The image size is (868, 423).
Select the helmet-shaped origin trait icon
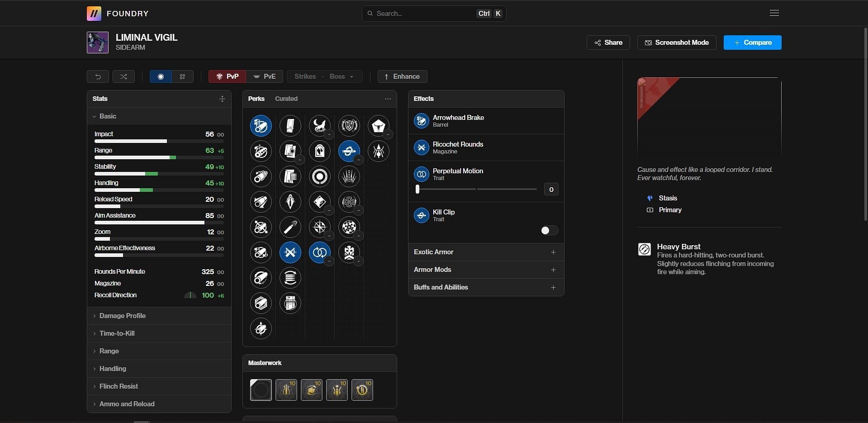pos(379,126)
